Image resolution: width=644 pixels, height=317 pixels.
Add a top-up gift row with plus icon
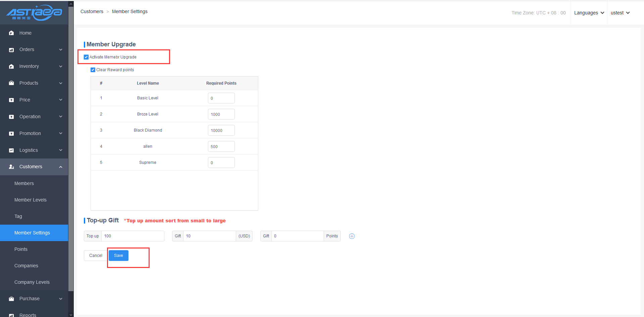352,236
